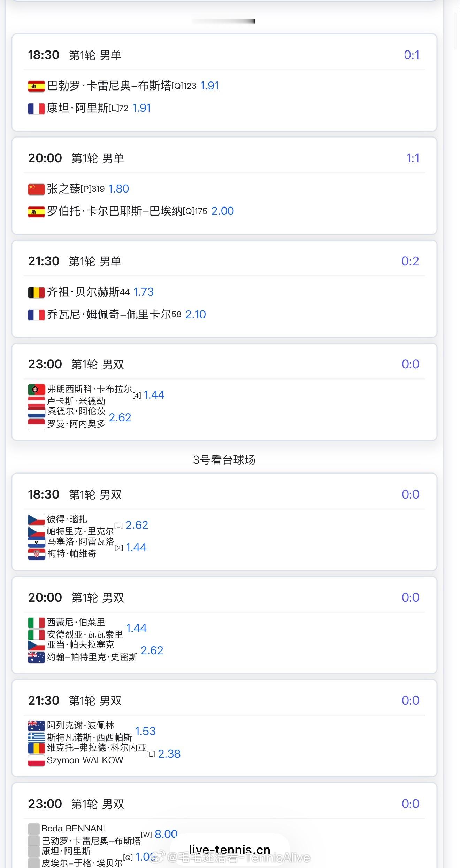
Task: Click Portugal flag beside 弗朗西斯科·卡布拉尔
Action: [36, 389]
